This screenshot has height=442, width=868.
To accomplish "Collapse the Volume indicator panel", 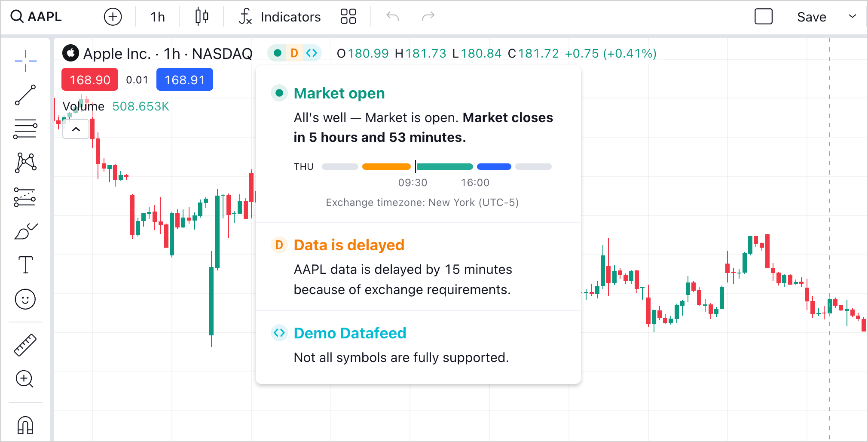I will tap(76, 129).
